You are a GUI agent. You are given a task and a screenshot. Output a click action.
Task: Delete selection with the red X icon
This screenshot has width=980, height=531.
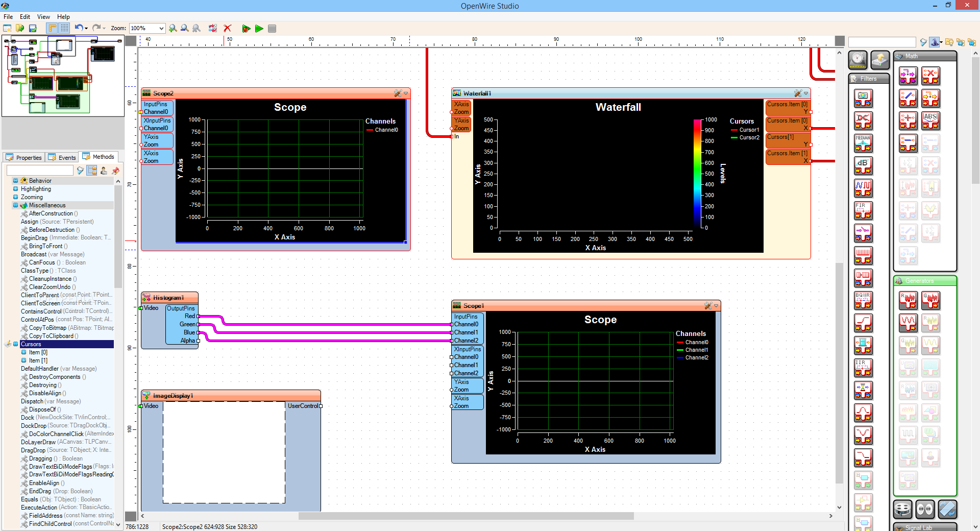point(228,29)
